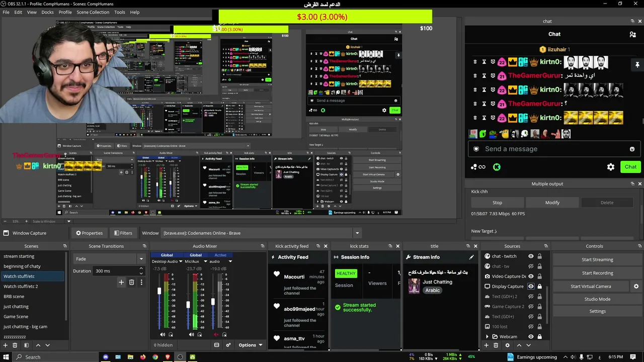Add a new scene with plus icon
644x362 pixels.
[x=5, y=345]
